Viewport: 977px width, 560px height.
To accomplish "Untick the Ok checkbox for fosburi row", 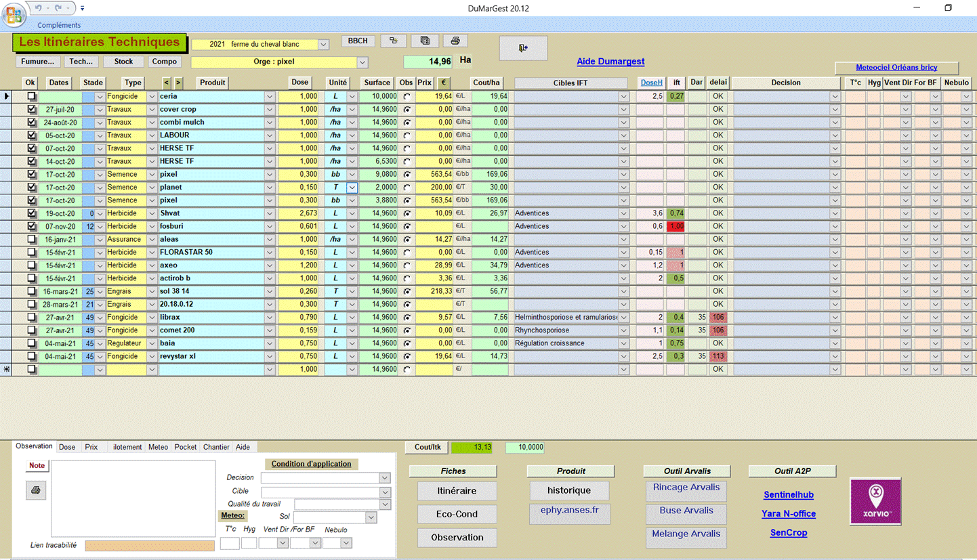I will coord(31,226).
